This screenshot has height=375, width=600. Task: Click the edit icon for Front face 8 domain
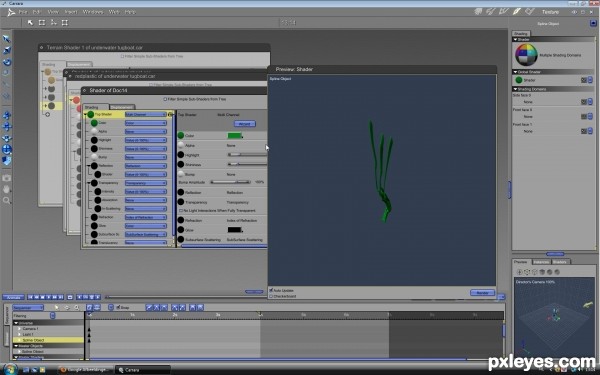point(584,116)
